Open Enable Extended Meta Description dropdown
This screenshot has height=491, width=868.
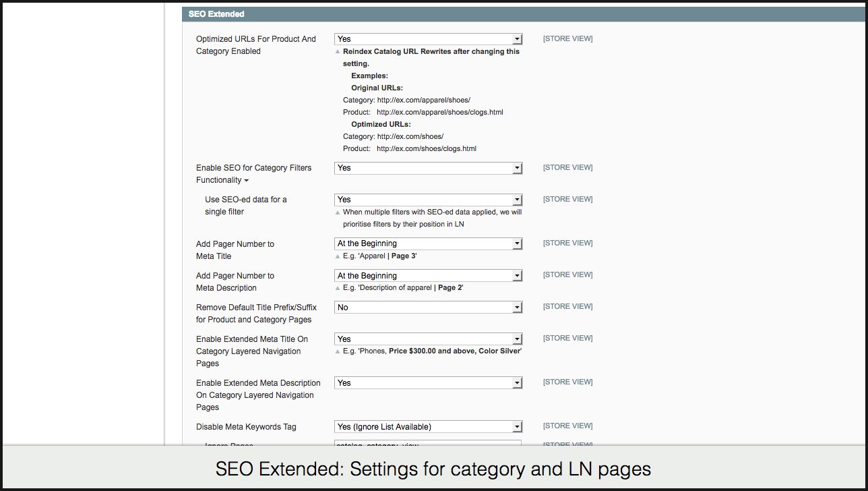pos(428,383)
